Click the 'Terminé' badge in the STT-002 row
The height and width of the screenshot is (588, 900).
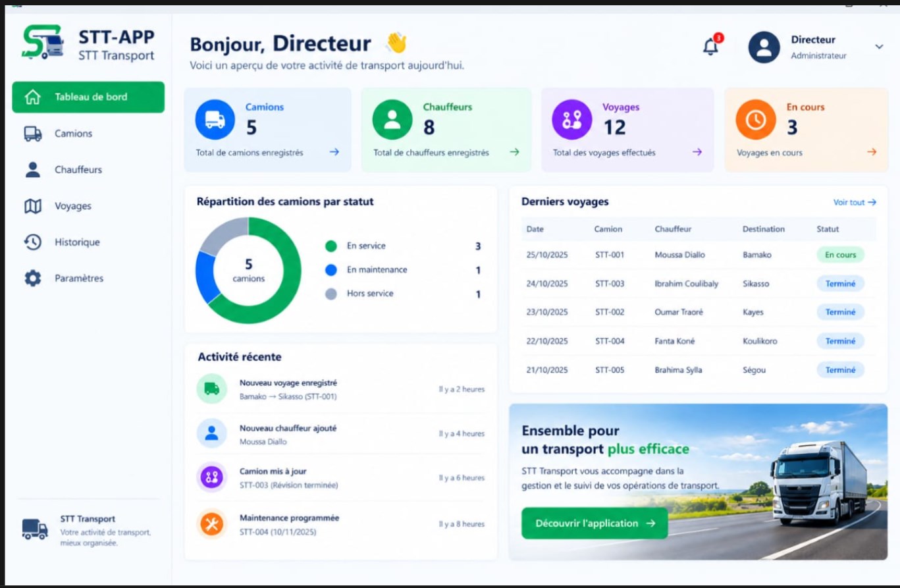(840, 312)
